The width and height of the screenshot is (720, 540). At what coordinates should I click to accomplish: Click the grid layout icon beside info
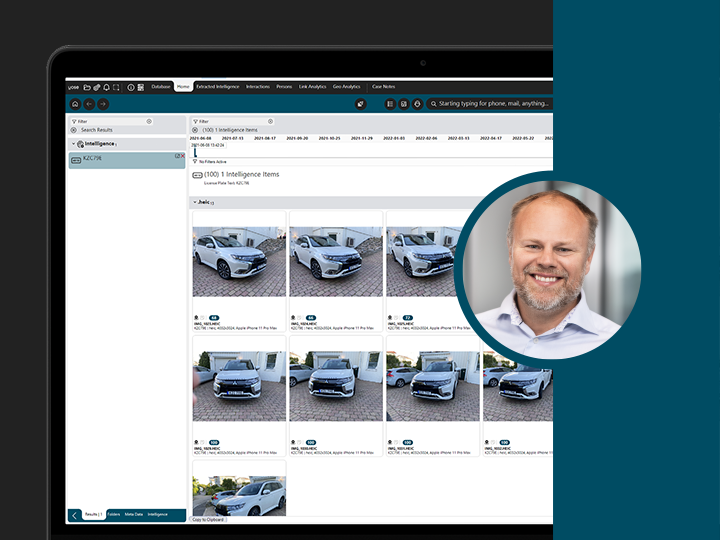coord(141,87)
